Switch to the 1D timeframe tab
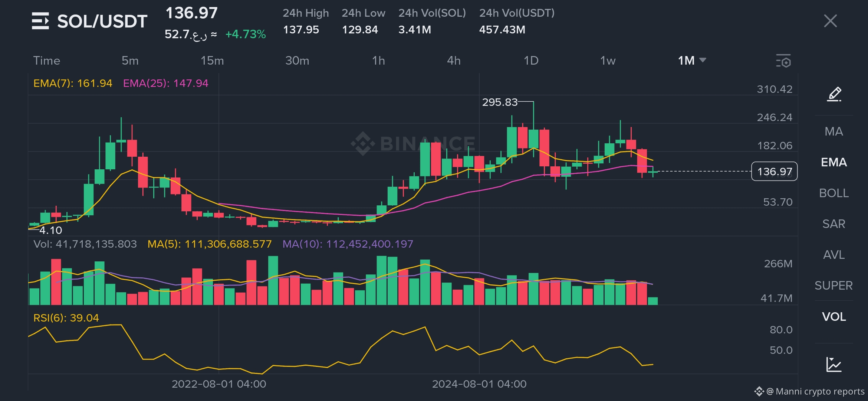Screen dimensions: 868x401 click(531, 61)
